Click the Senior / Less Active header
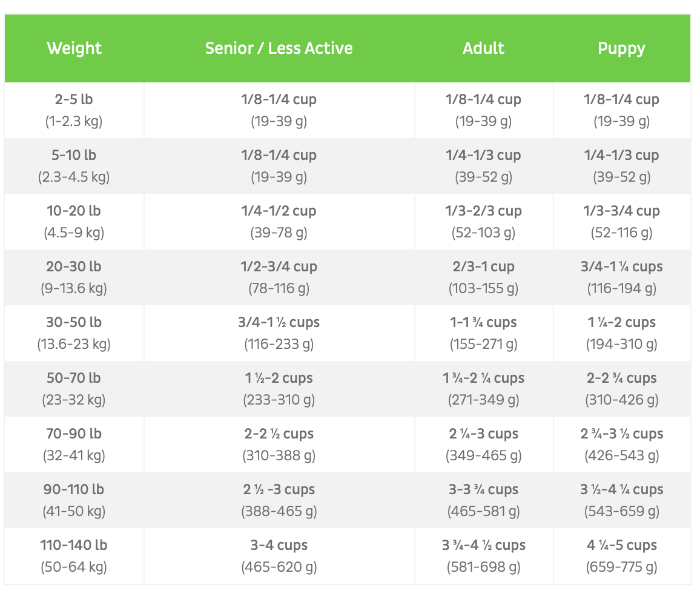Image resolution: width=700 pixels, height=602 pixels. point(279,48)
